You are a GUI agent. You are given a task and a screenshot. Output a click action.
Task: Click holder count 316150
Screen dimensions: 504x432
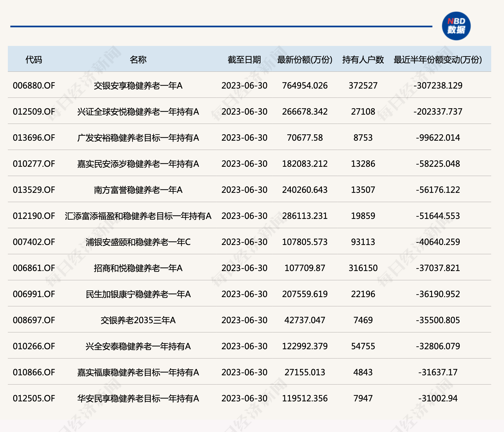[363, 268]
